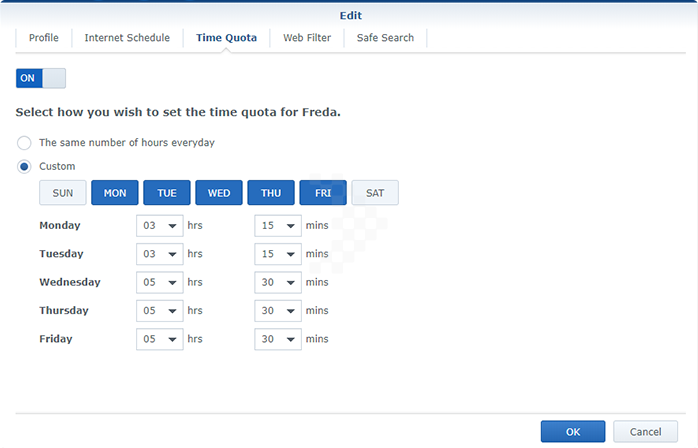Image resolution: width=698 pixels, height=448 pixels.
Task: Switch to the Profile tab
Action: point(44,38)
